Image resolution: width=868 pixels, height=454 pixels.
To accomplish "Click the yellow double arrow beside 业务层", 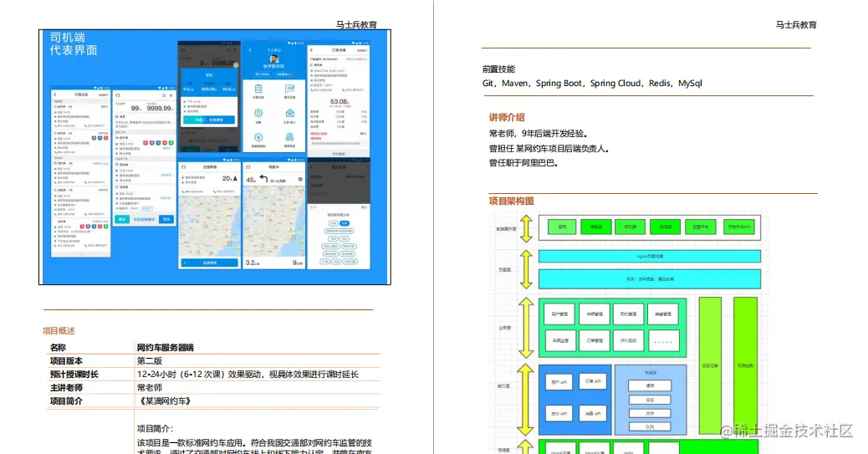I will click(527, 328).
